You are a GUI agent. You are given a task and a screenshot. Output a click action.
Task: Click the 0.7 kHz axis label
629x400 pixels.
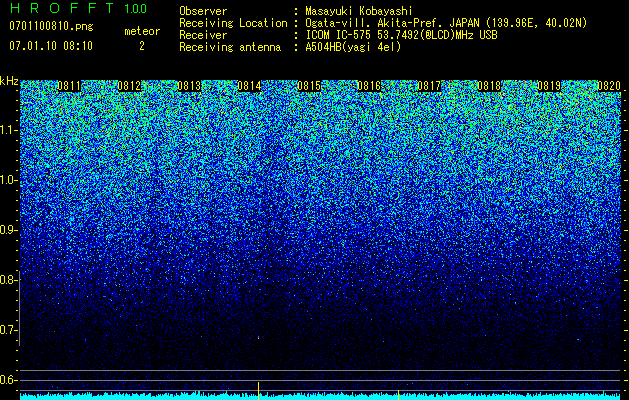[8, 330]
